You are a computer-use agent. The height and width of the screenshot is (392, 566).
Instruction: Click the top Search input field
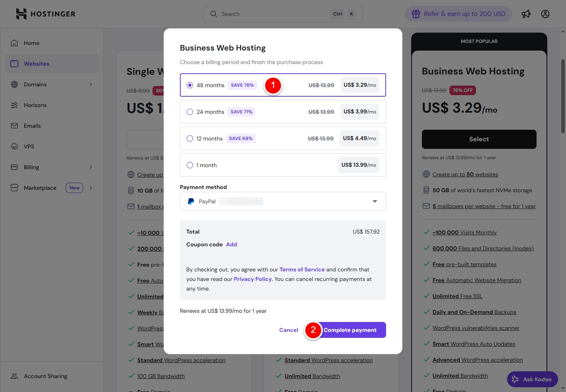click(x=275, y=14)
